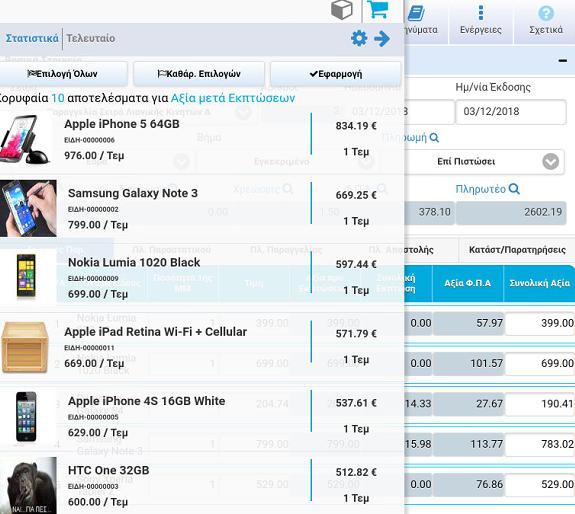
Task: Open the shopping cart icon
Action: (378, 9)
